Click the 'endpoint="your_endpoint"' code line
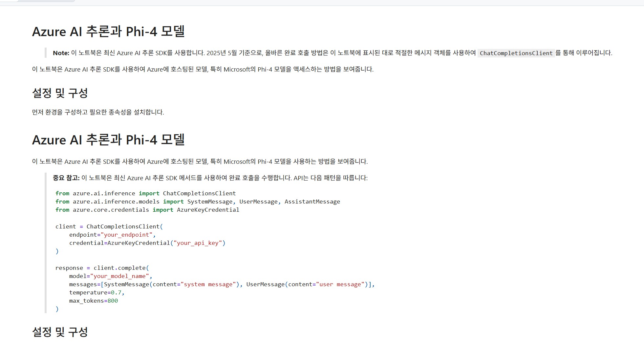The width and height of the screenshot is (644, 343). (112, 235)
